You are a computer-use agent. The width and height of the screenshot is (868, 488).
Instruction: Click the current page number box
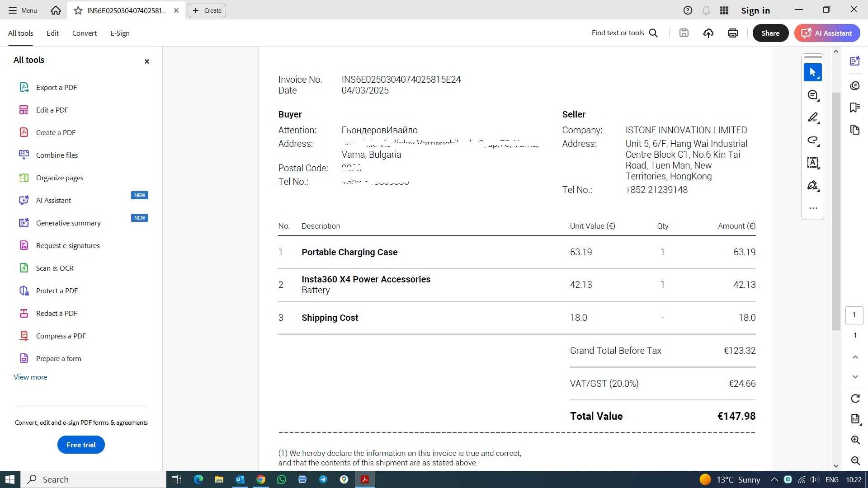(x=854, y=315)
